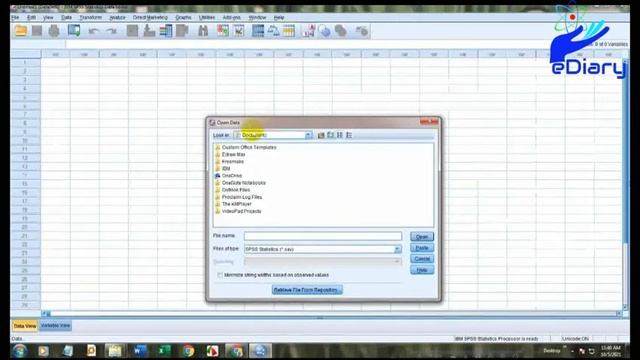
Task: Open the Help menu
Action: [279, 18]
